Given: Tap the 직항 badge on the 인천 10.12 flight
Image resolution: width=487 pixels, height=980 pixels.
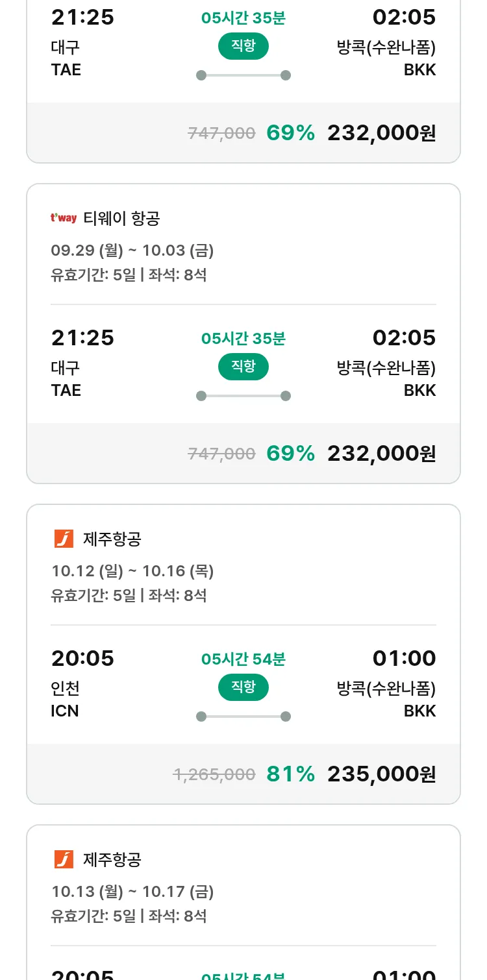Looking at the screenshot, I should click(243, 687).
